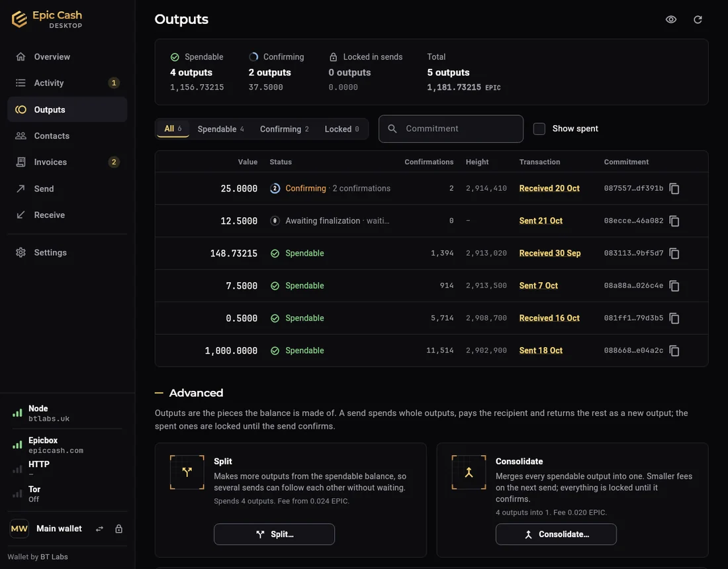
Task: Click the Spendable check in the 148.73215 row
Action: [x=275, y=253]
